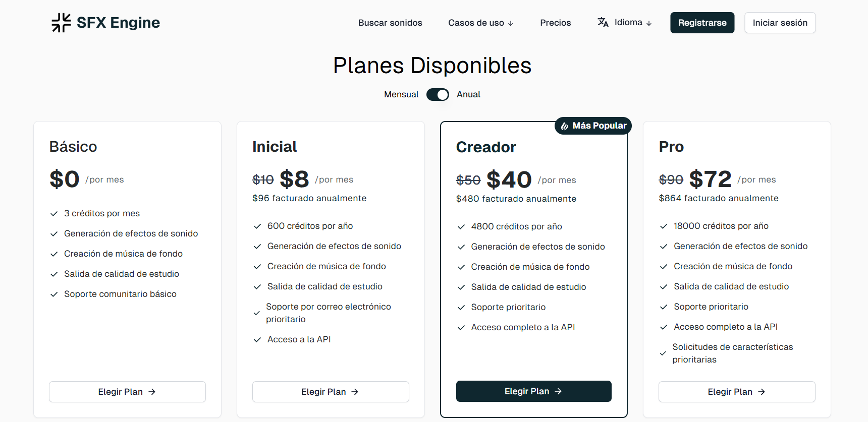Toggle the Mensual/Anual billing switch

[438, 95]
